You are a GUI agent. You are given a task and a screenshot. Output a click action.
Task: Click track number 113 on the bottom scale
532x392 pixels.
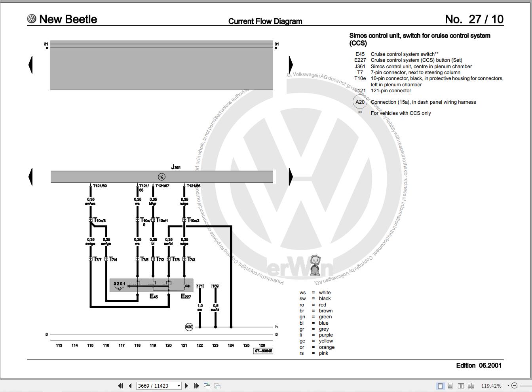pyautogui.click(x=59, y=345)
